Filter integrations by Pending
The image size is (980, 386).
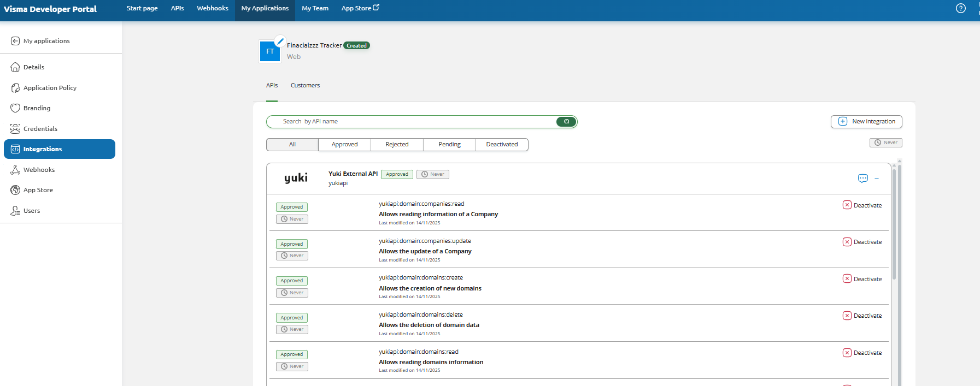pos(449,145)
